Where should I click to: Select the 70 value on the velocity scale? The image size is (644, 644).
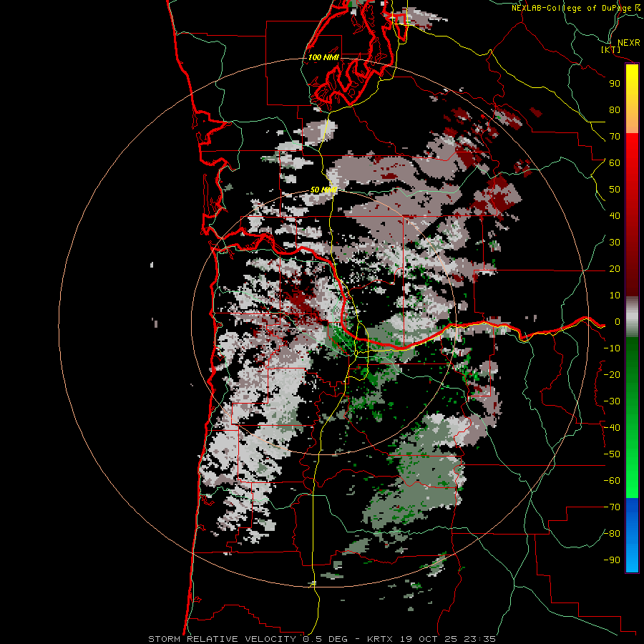615,137
